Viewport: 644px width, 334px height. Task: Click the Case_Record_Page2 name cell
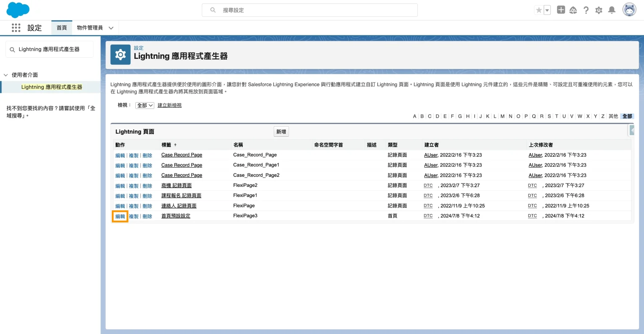click(256, 175)
